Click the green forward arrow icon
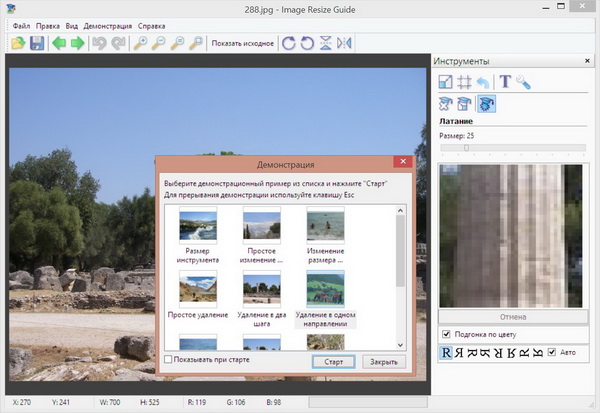Viewport: 600px width, 413px height. 78,43
